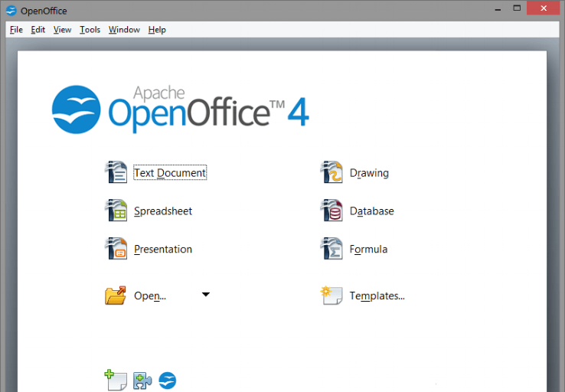
Task: Open the Help menu
Action: 157,30
